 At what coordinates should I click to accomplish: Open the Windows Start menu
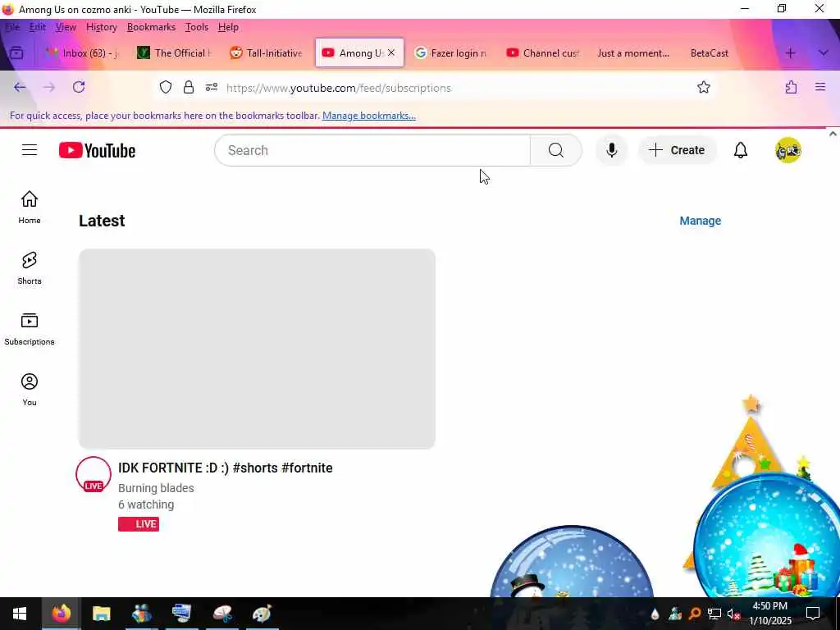click(20, 614)
